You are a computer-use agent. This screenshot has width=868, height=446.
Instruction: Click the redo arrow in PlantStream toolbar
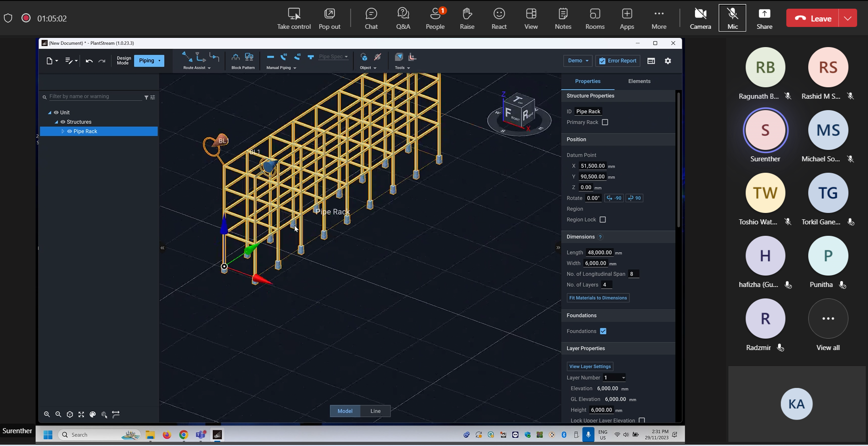(102, 61)
